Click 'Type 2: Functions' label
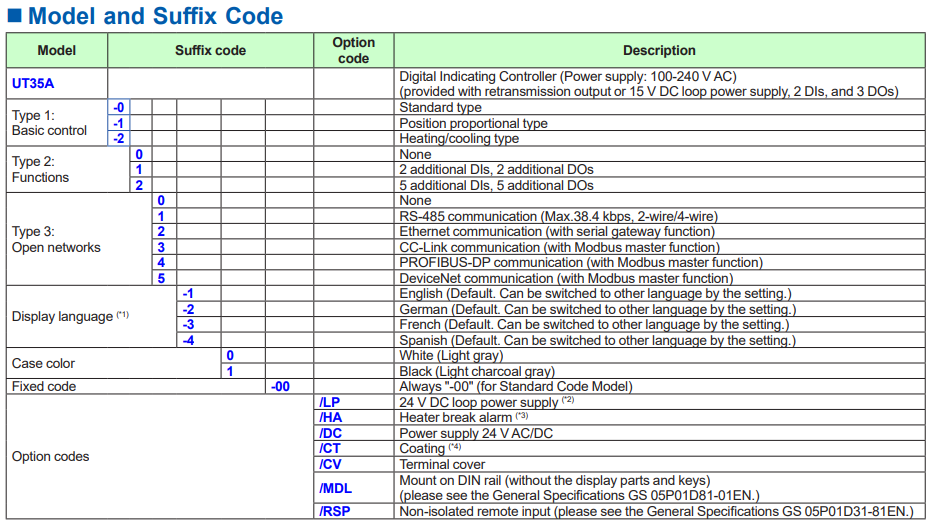 pyautogui.click(x=40, y=169)
